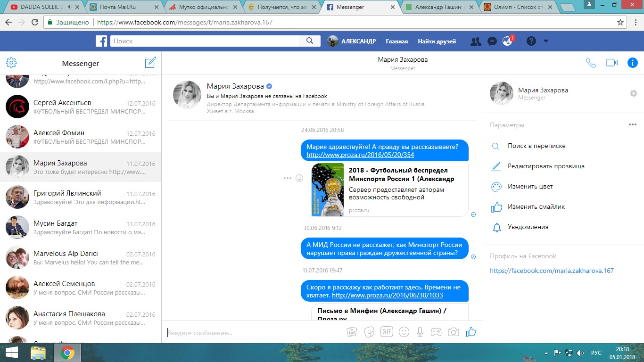Open the GIF picker
644x362 pixels.
[x=387, y=332]
